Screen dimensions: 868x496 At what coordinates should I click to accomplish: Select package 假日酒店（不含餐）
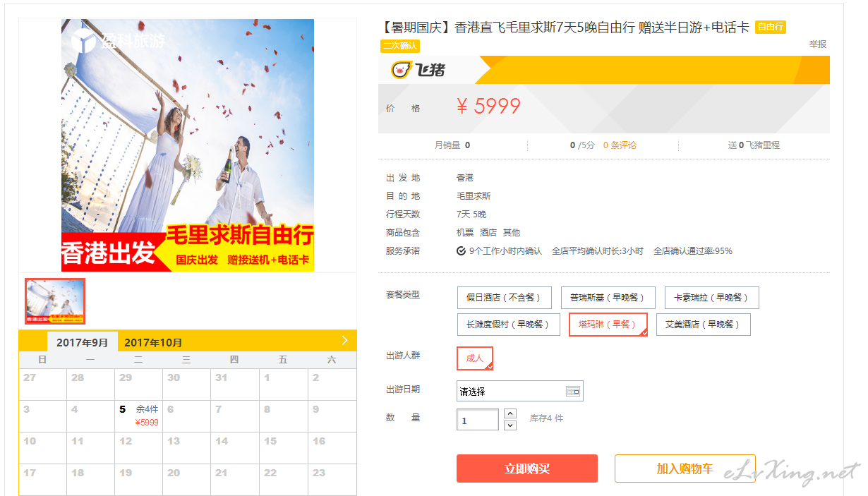(504, 298)
